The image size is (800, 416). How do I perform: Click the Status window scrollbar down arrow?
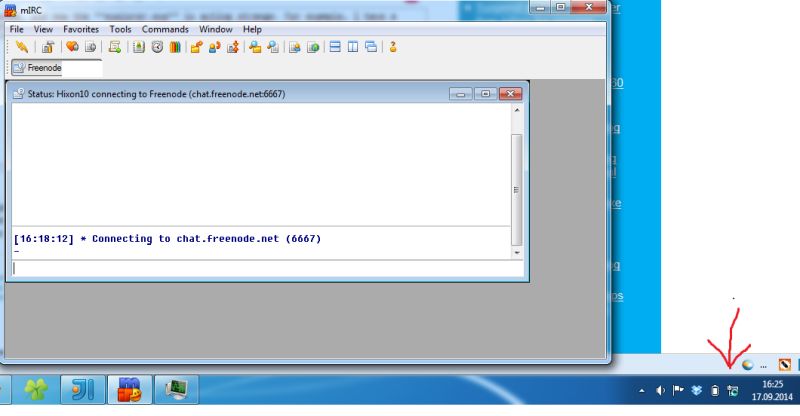tap(517, 253)
